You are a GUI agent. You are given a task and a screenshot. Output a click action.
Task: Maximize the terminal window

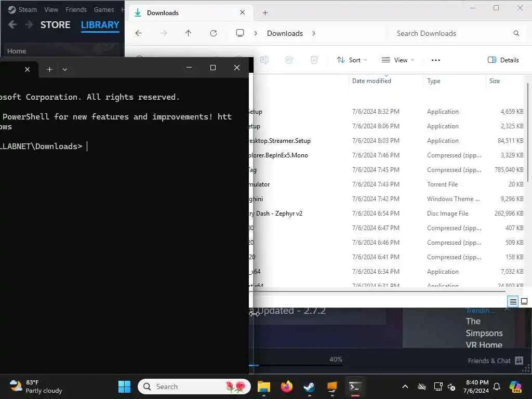[212, 68]
